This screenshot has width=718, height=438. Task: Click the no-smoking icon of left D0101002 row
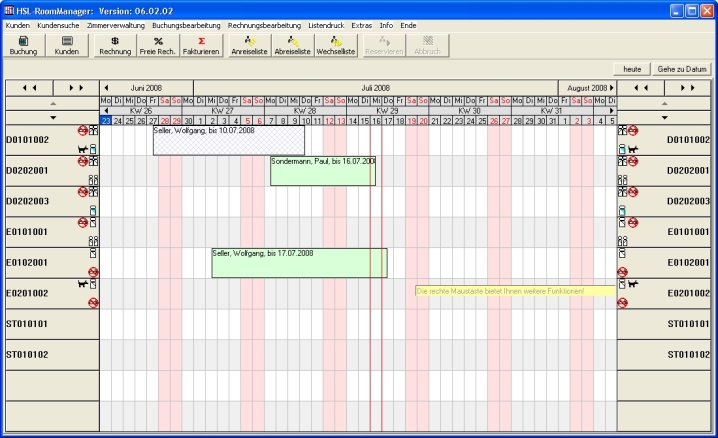click(x=82, y=131)
